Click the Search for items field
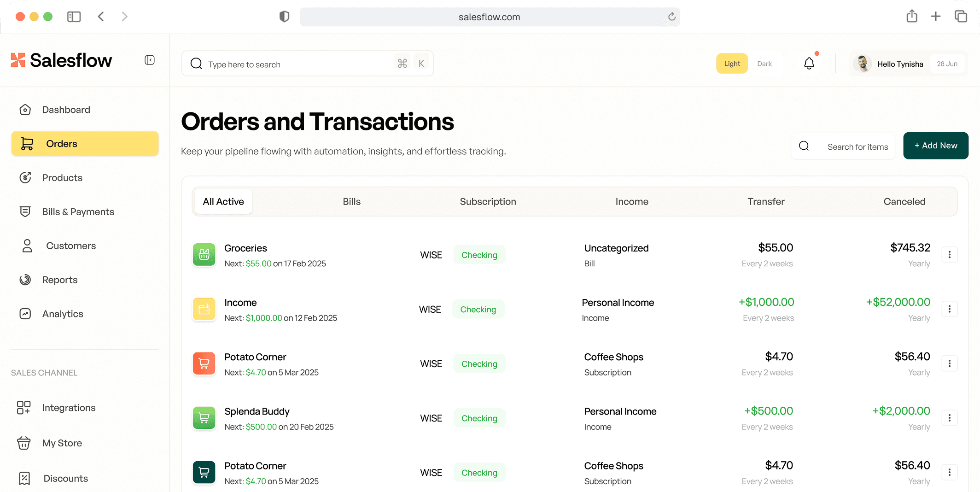The width and height of the screenshot is (980, 492). tap(843, 146)
